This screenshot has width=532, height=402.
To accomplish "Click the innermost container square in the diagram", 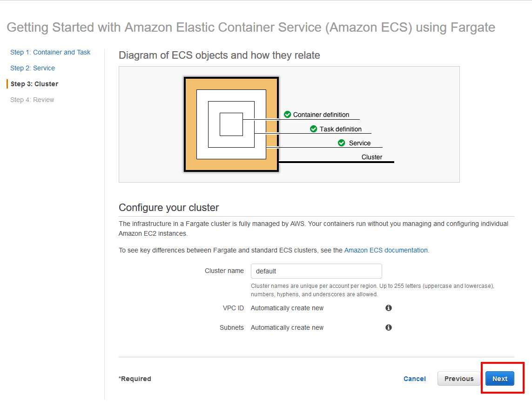I will click(x=231, y=125).
